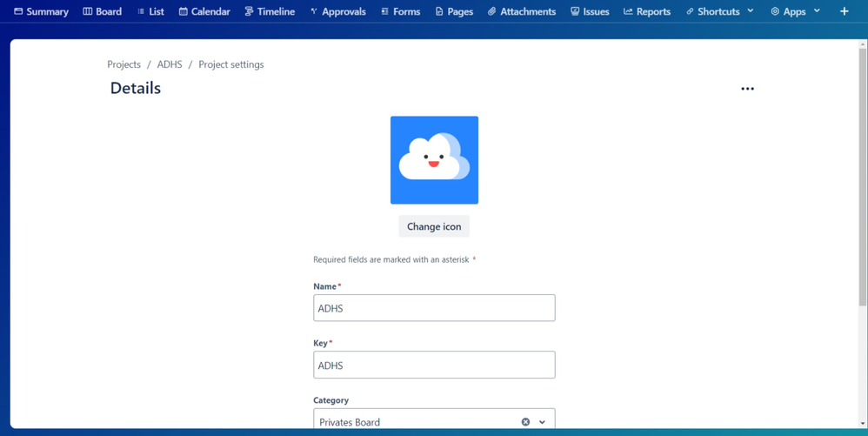Expand the Category dropdown chevron
The width and height of the screenshot is (868, 436).
[543, 421]
